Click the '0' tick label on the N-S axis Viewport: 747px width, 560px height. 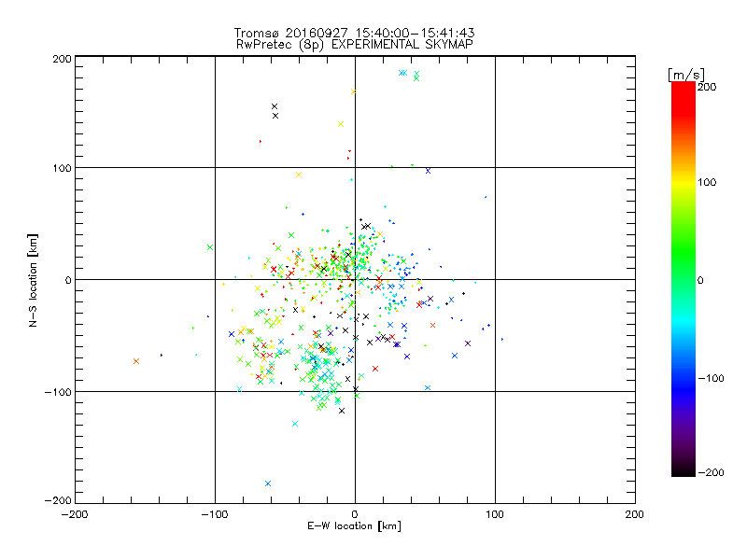coord(68,280)
